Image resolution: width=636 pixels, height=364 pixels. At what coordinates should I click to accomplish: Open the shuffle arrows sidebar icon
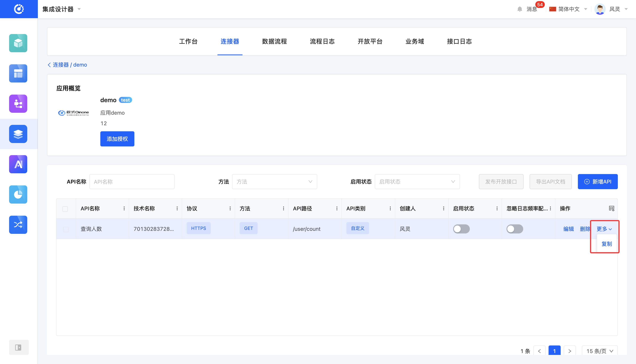tap(18, 225)
